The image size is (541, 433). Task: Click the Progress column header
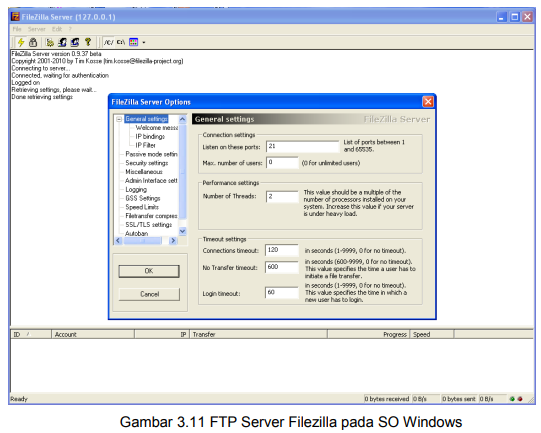pyautogui.click(x=368, y=334)
